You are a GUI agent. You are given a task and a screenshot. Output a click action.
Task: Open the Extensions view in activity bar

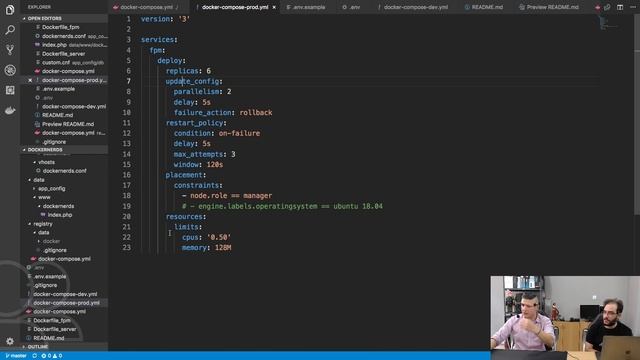click(x=10, y=90)
